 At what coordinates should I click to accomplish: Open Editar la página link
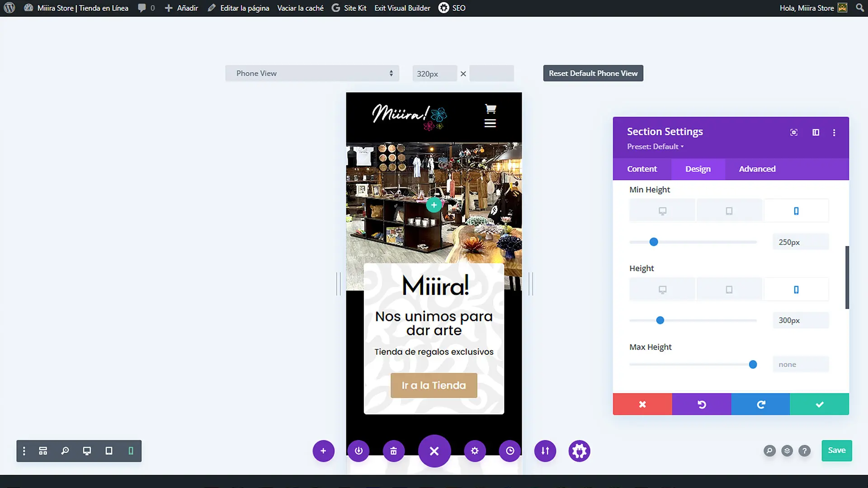pos(238,8)
